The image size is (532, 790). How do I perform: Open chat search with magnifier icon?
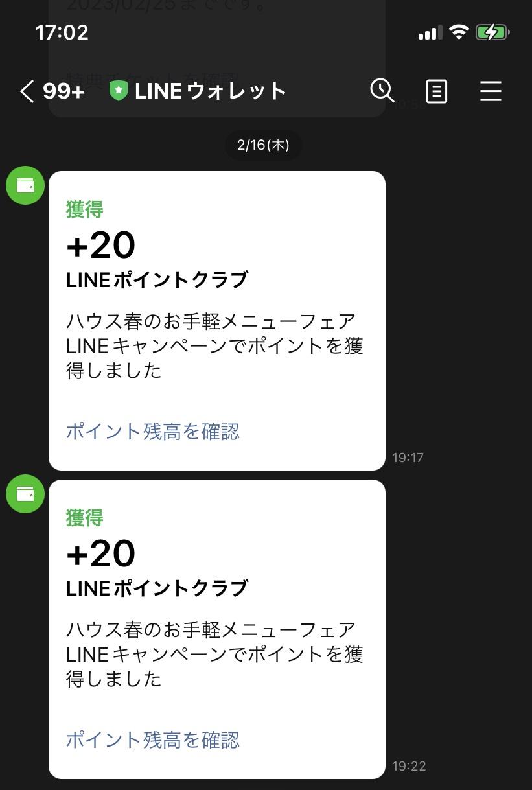382,91
